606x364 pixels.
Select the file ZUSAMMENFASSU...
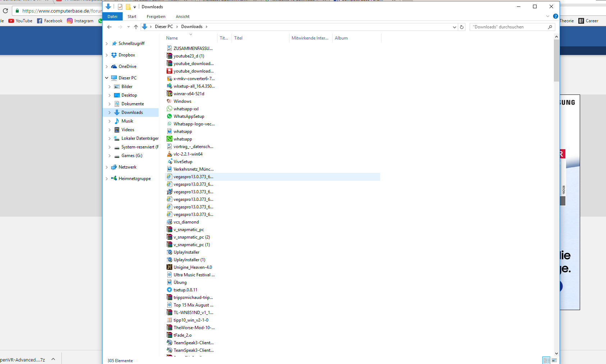[193, 49]
